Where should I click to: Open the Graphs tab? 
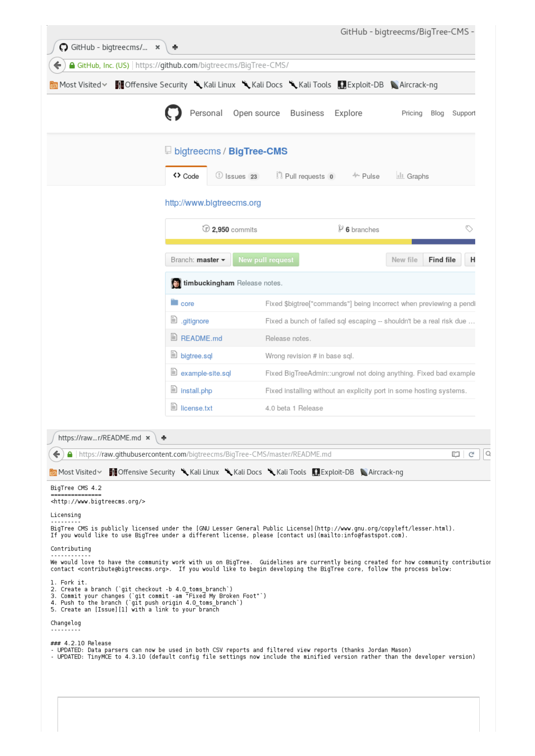412,176
